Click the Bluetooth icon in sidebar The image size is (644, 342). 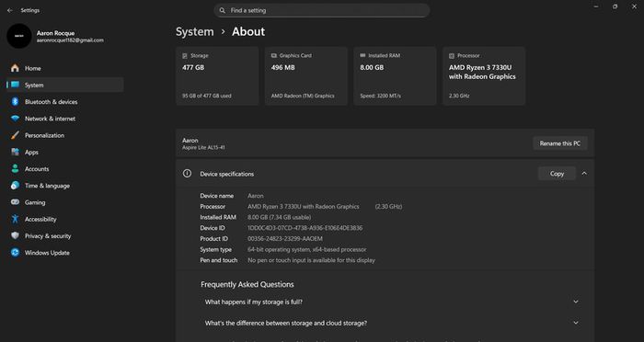(16, 101)
